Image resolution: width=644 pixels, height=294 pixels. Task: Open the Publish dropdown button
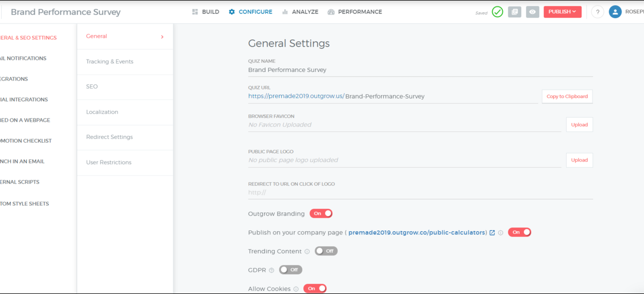562,12
